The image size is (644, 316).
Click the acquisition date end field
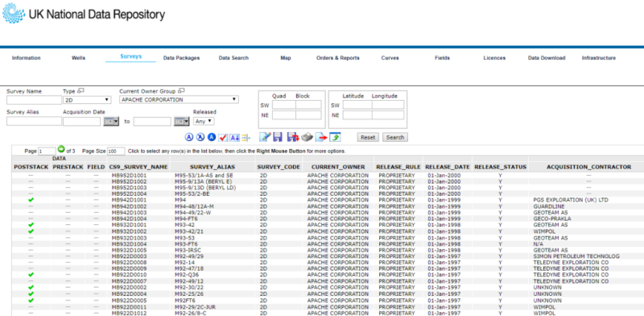pos(152,122)
